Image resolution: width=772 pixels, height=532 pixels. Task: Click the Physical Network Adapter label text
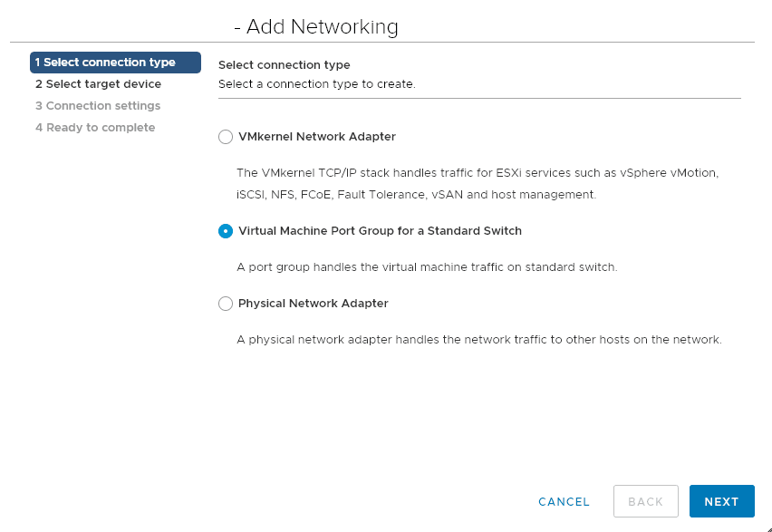click(313, 304)
